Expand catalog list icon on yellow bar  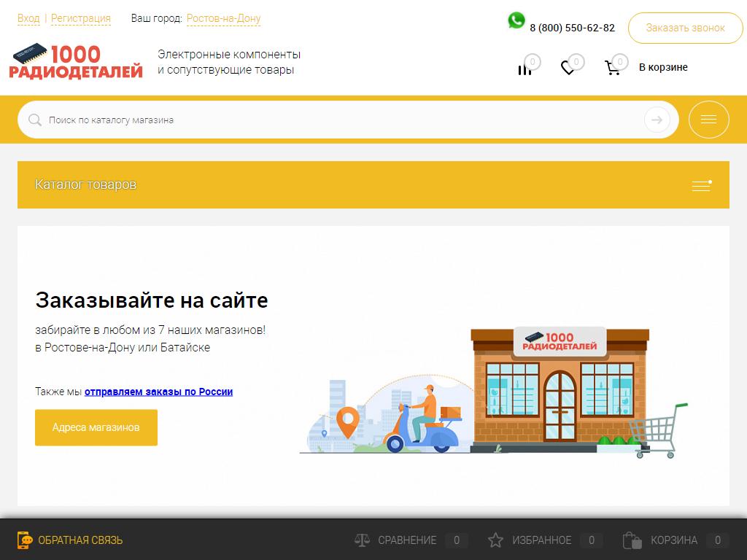click(x=701, y=185)
